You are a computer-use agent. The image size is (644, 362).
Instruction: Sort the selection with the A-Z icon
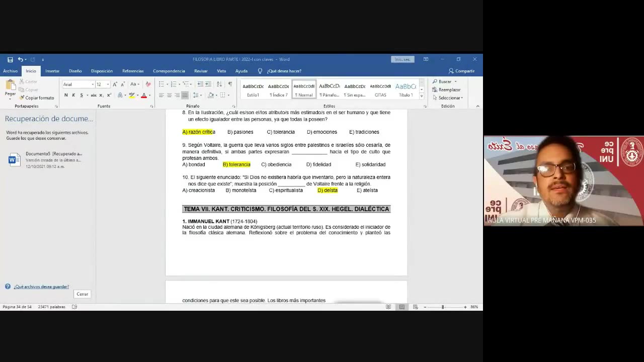point(220,84)
